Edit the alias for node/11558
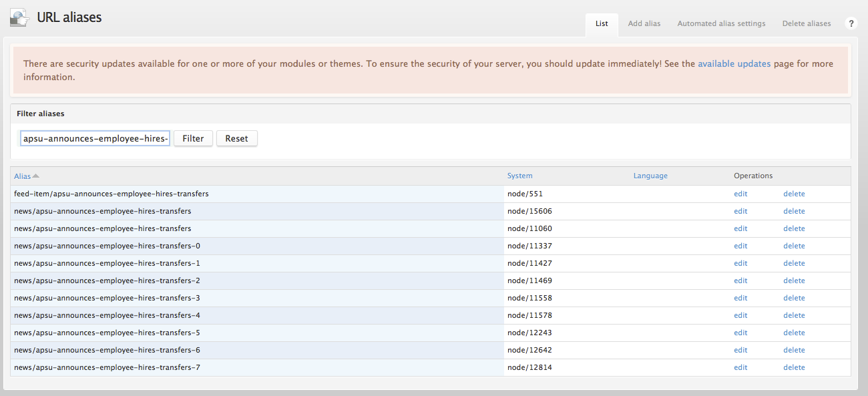The image size is (868, 396). [x=740, y=297]
